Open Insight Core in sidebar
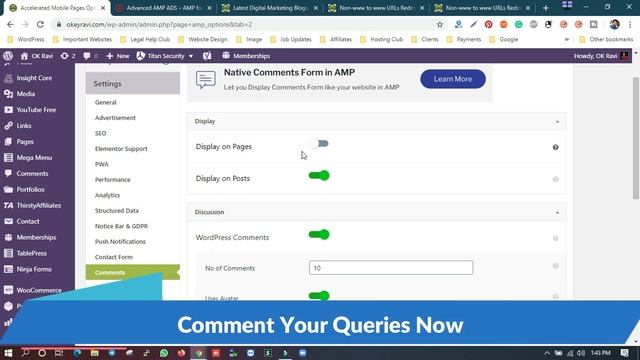This screenshot has height=360, width=640. (34, 78)
